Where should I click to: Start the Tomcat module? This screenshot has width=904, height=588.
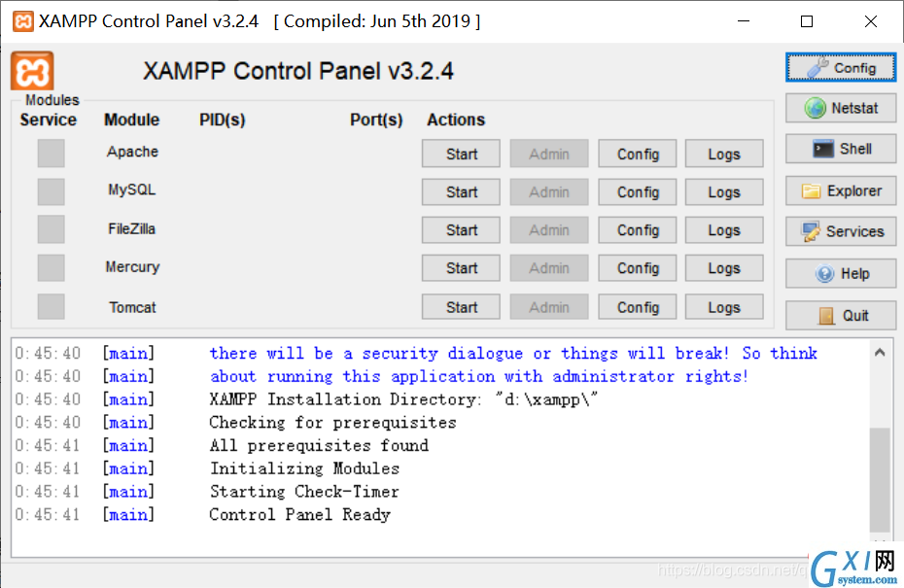[x=461, y=307]
